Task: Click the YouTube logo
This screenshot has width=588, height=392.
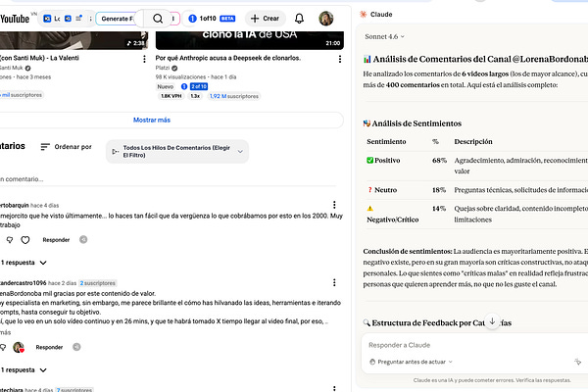Action: (15, 19)
